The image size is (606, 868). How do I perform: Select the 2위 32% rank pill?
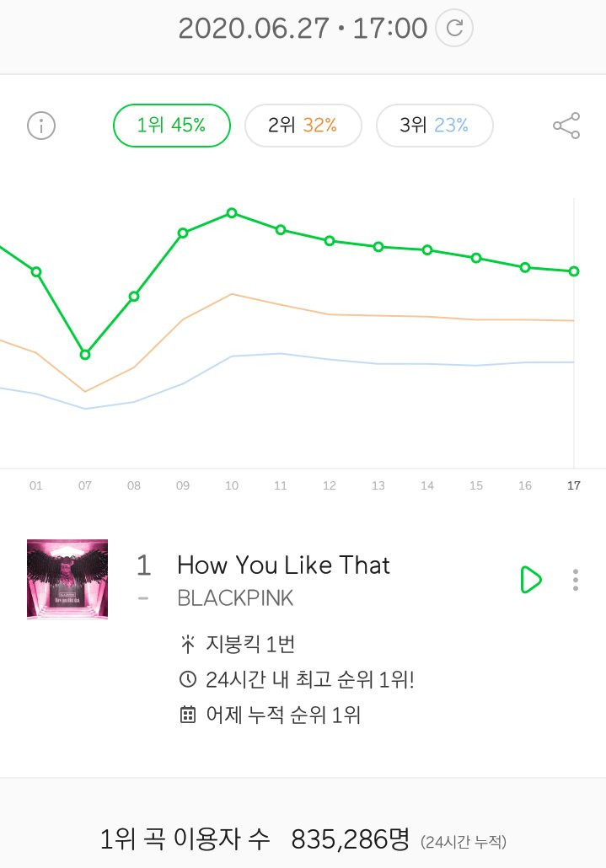tap(303, 126)
